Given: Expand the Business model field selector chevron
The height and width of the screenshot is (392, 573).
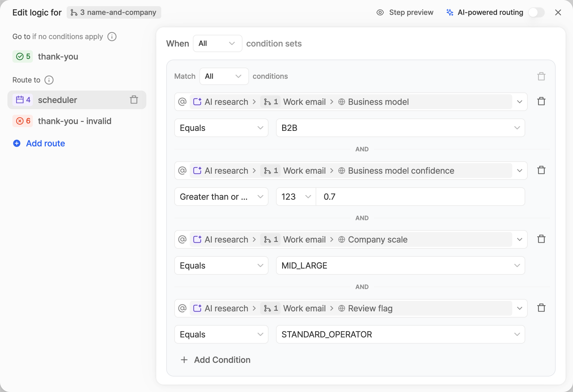Looking at the screenshot, I should point(520,102).
